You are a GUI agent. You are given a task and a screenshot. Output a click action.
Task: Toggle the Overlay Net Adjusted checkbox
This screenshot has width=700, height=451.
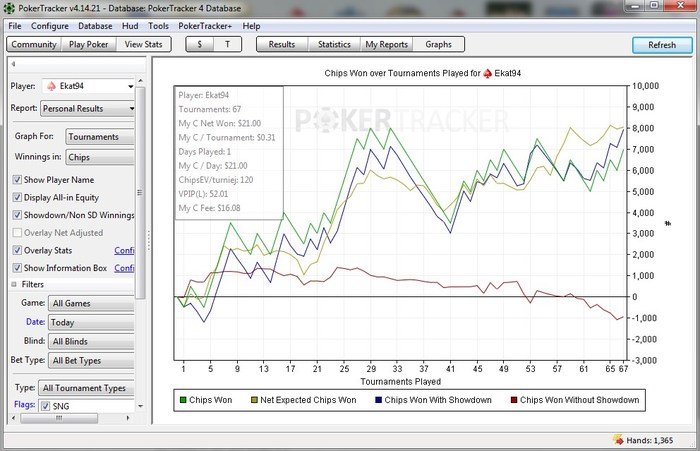click(17, 233)
